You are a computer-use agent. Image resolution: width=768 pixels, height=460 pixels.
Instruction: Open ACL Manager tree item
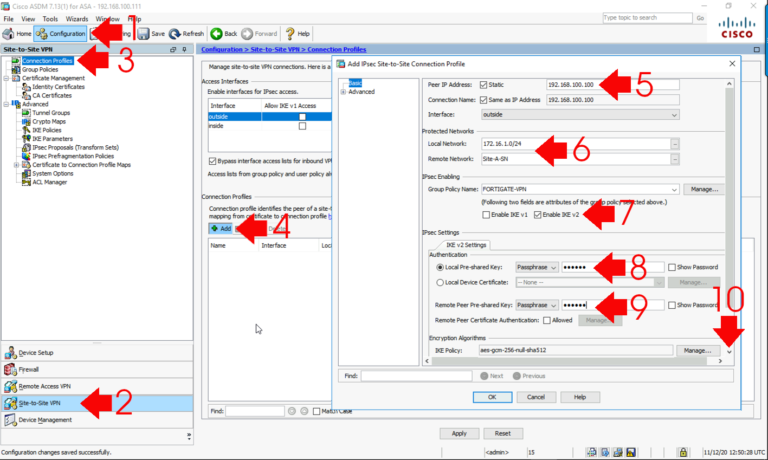pos(49,182)
